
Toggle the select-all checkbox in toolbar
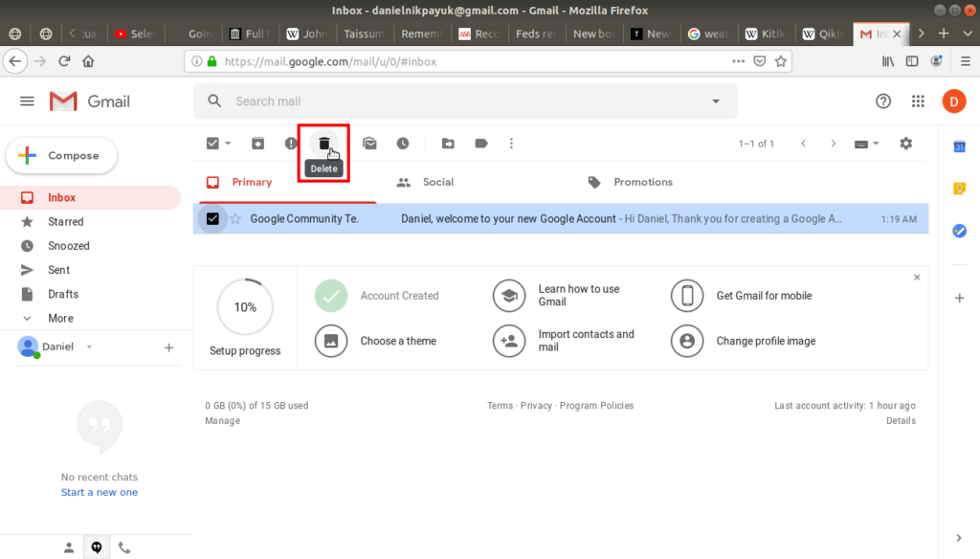coord(212,144)
